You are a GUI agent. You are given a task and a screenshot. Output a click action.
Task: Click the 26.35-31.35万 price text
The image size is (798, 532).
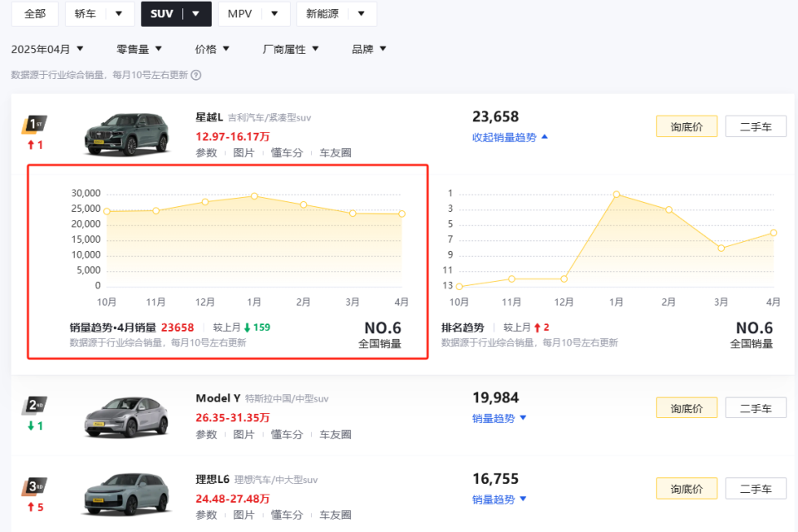click(x=233, y=417)
